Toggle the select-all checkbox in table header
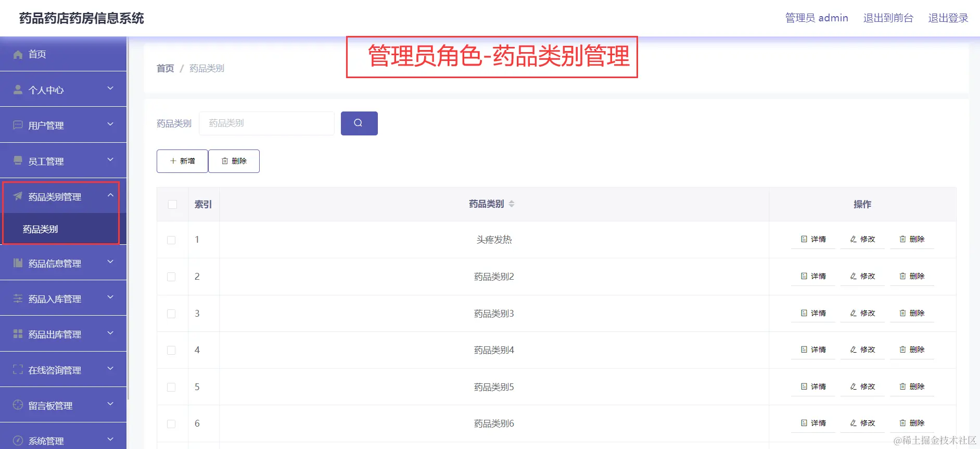Screen dimensions: 980x449 [x=172, y=204]
